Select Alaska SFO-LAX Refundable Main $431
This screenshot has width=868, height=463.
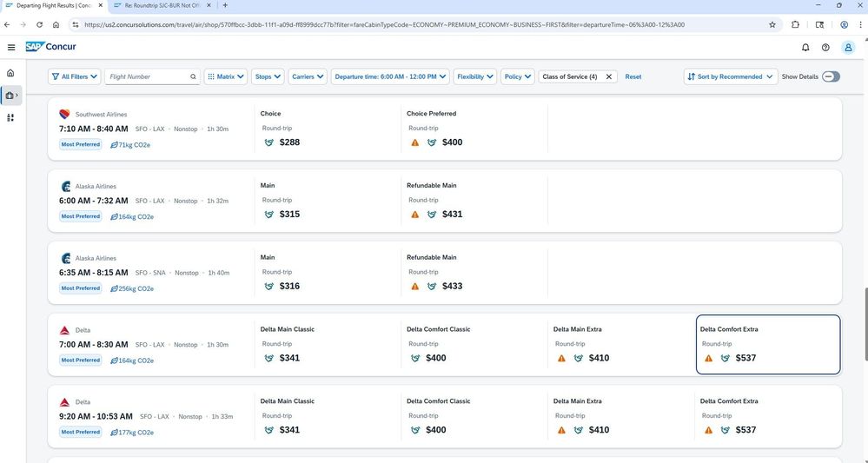(474, 201)
